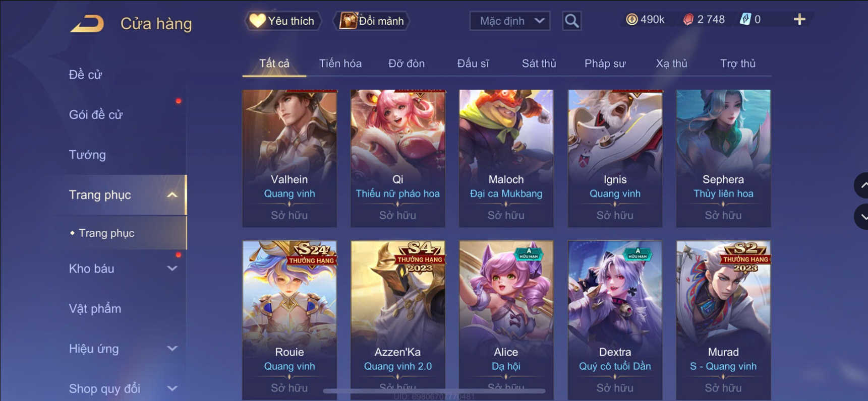Open the Mặc định sort dropdown

pyautogui.click(x=509, y=21)
